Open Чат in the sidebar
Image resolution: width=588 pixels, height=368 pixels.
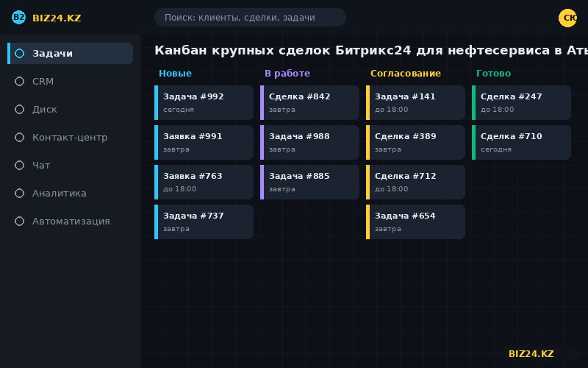pyautogui.click(x=70, y=165)
